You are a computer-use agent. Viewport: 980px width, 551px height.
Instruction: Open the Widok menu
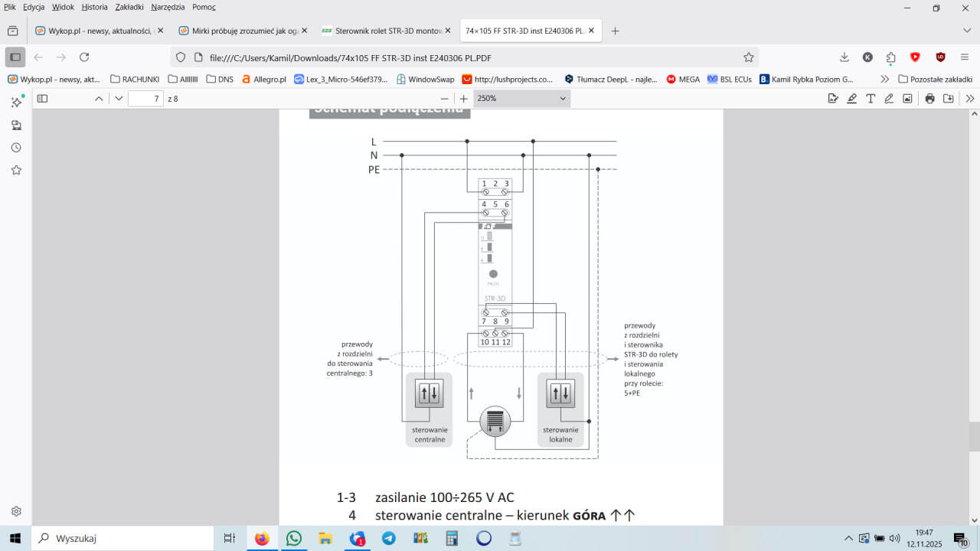63,7
